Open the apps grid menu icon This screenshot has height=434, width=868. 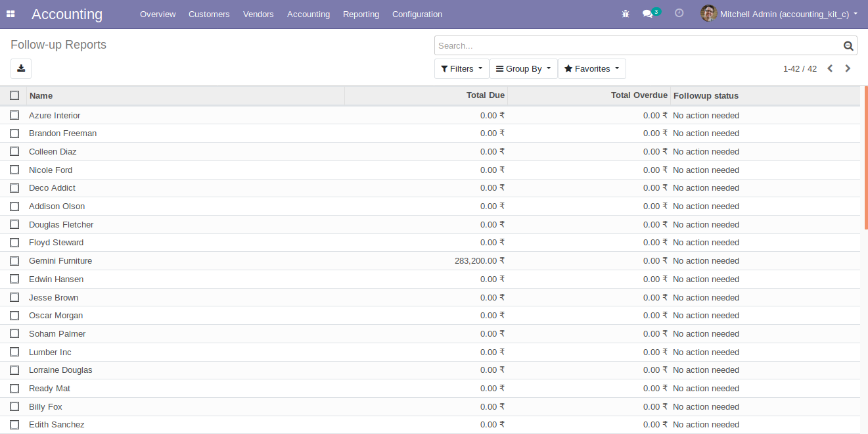(11, 14)
